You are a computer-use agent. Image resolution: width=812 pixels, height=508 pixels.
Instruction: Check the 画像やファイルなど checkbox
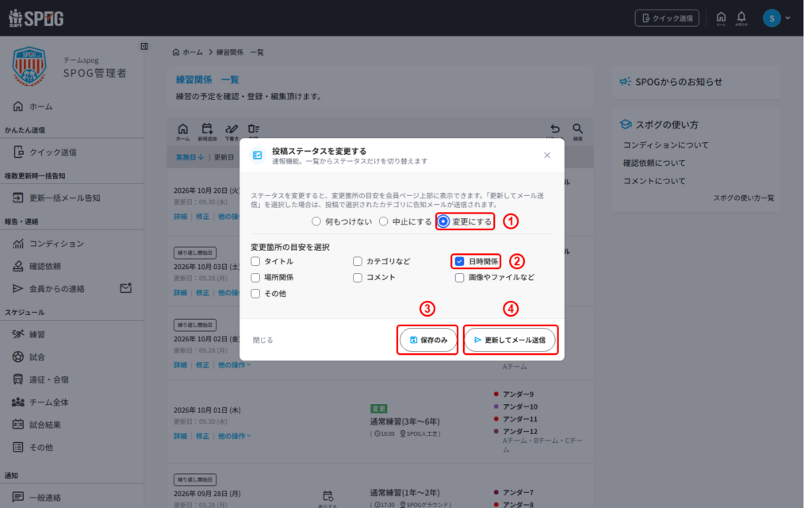tap(459, 277)
